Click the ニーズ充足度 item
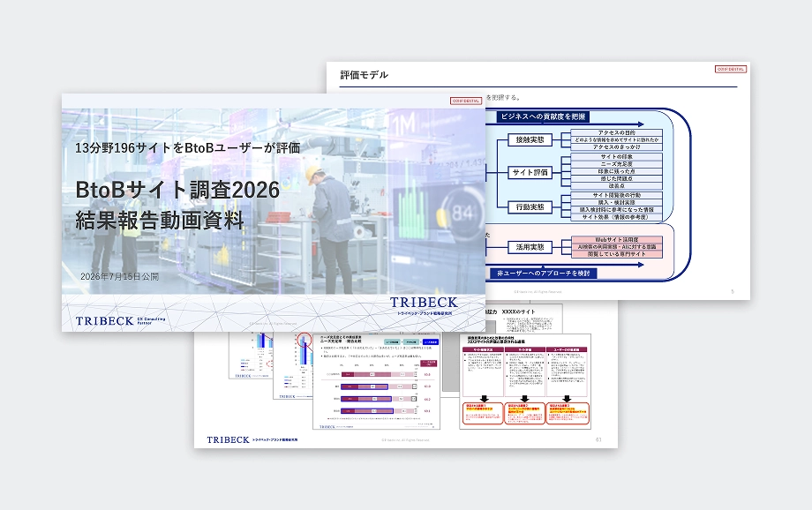Image resolution: width=812 pixels, height=510 pixels. (x=616, y=163)
